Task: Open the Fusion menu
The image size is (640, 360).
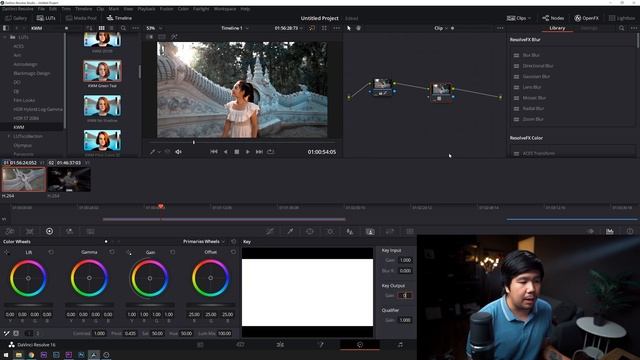Action: coord(166,9)
